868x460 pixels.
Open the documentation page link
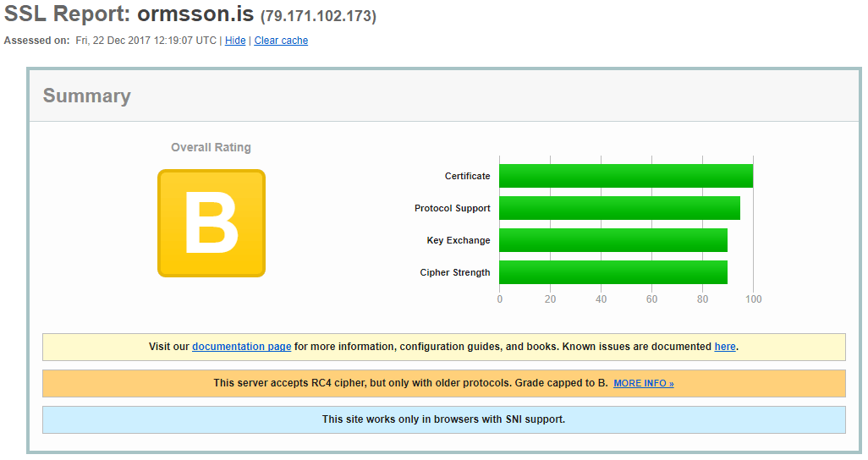(241, 347)
